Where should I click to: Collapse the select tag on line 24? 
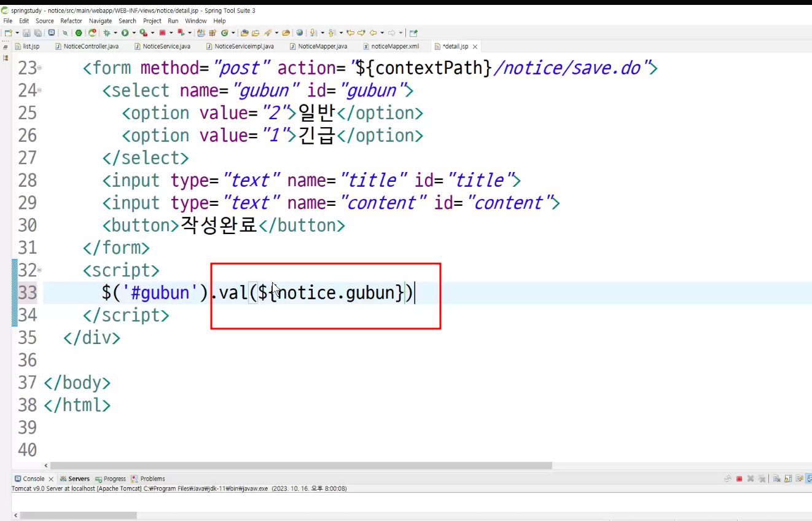coord(40,91)
